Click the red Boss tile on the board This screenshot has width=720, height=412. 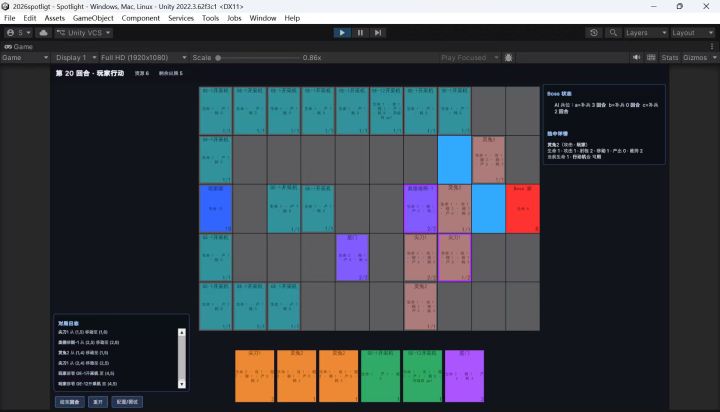click(x=523, y=209)
